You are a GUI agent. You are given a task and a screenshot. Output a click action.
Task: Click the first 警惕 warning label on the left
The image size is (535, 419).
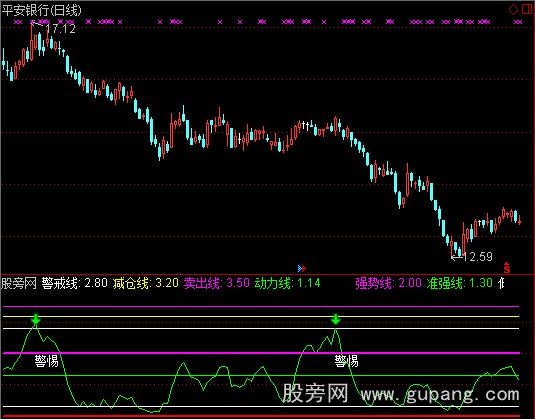(x=46, y=361)
